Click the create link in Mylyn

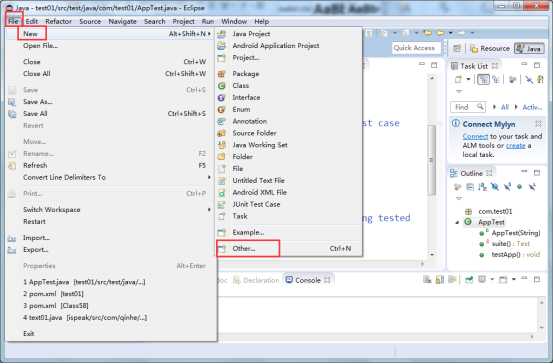tap(516, 146)
